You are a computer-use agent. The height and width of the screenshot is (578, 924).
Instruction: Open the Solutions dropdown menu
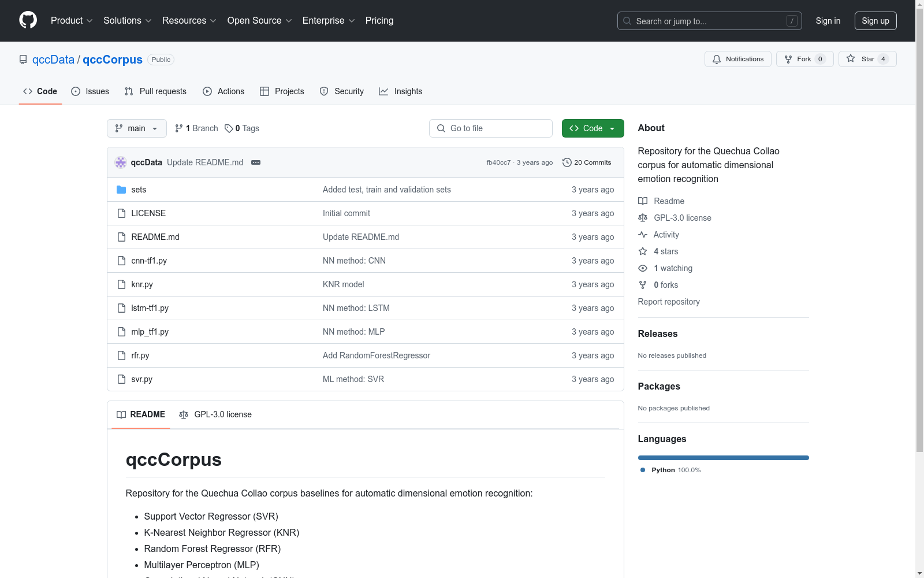coord(128,21)
